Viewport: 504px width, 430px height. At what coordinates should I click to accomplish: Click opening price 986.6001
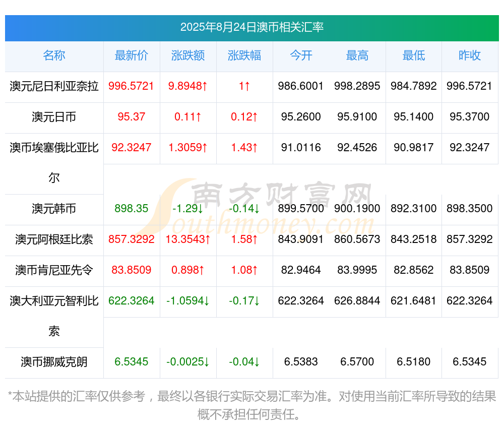pyautogui.click(x=300, y=86)
